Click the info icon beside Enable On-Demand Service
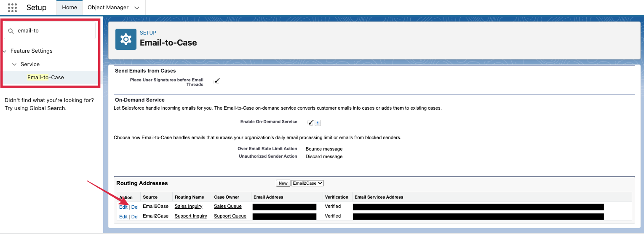Screen dimensions: 644x234 (318, 123)
